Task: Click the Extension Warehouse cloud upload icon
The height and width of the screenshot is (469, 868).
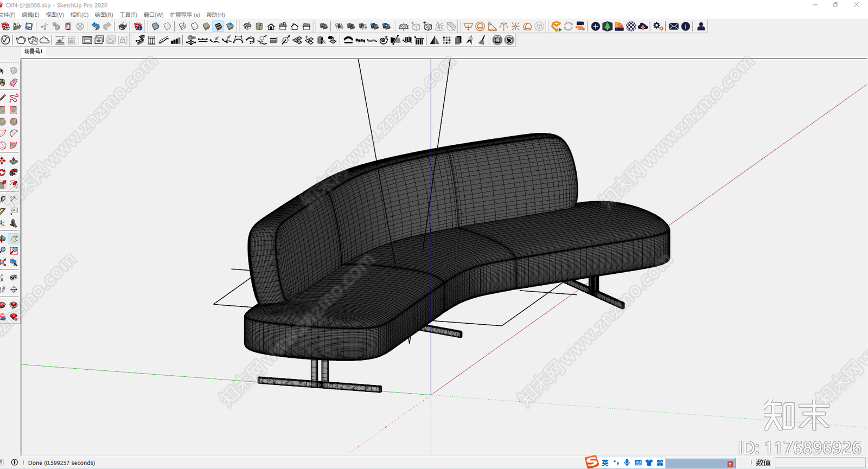Action: click(x=643, y=26)
